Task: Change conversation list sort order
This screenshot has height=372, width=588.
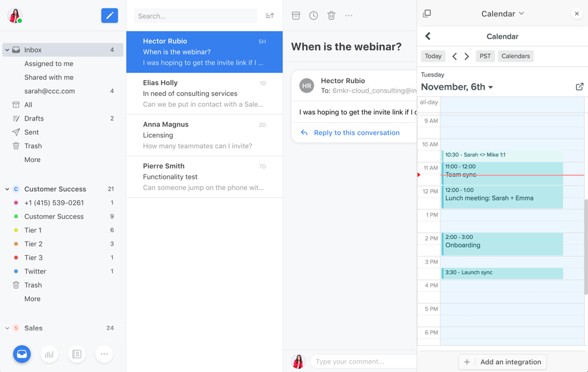Action: 269,15
